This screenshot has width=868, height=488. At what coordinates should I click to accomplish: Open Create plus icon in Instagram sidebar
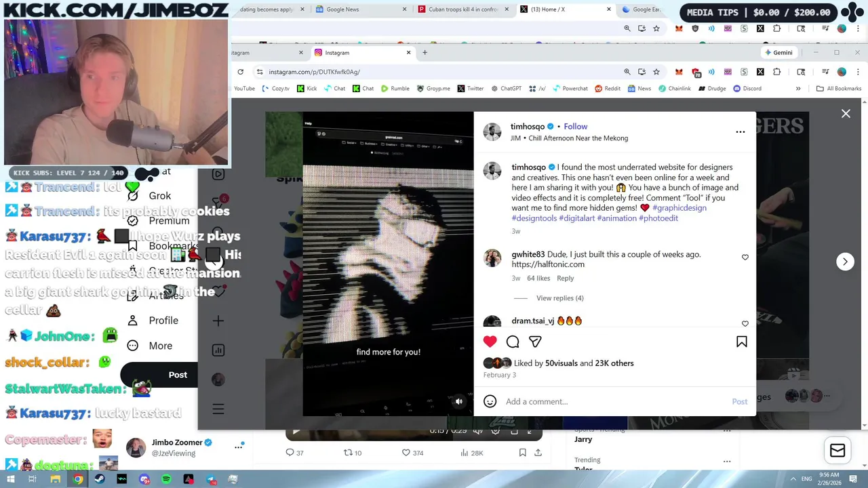(x=218, y=321)
